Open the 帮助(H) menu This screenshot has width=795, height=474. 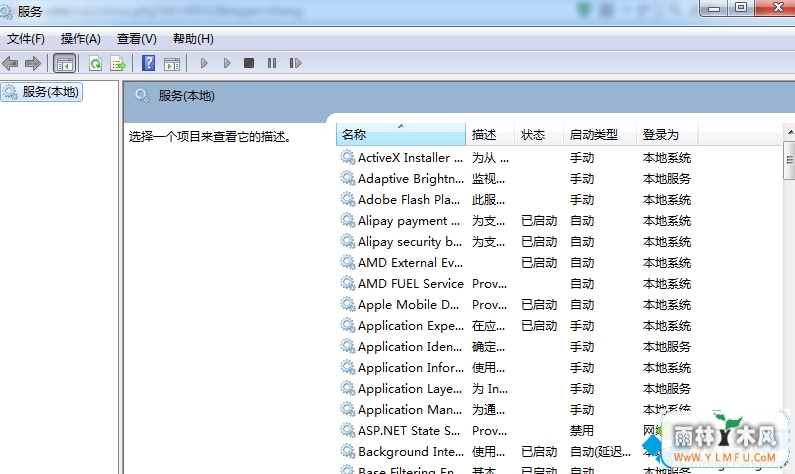(x=193, y=39)
